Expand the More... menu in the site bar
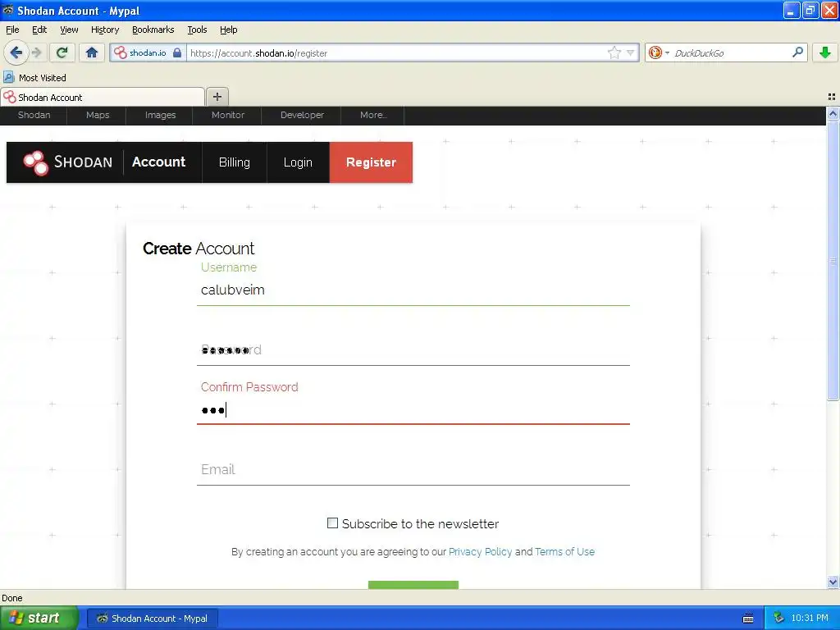840x630 pixels. (x=373, y=115)
